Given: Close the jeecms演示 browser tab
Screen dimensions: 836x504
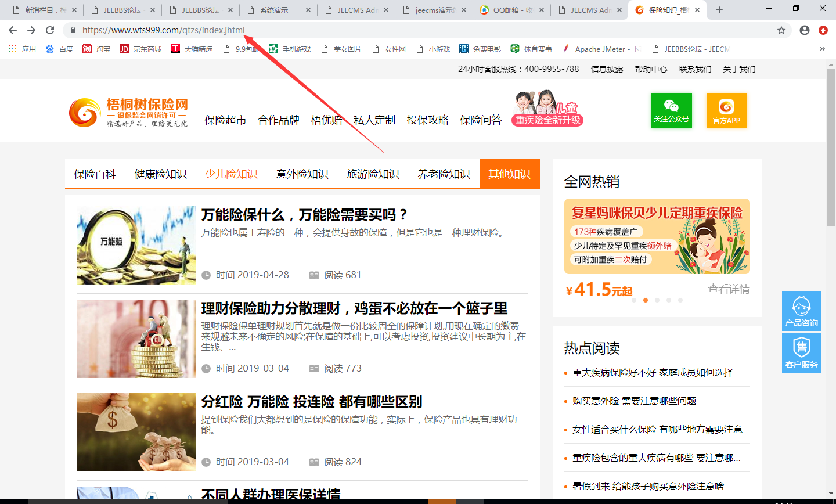Looking at the screenshot, I should click(x=464, y=10).
